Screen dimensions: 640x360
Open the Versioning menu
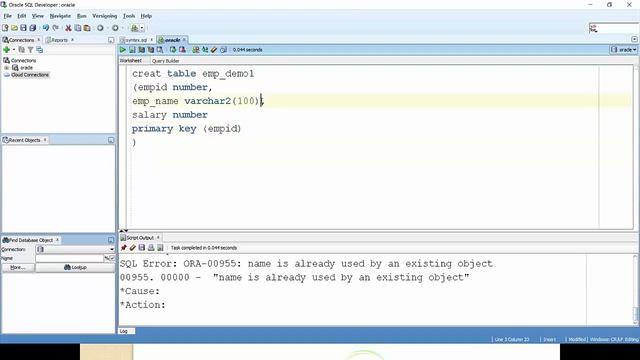(104, 16)
